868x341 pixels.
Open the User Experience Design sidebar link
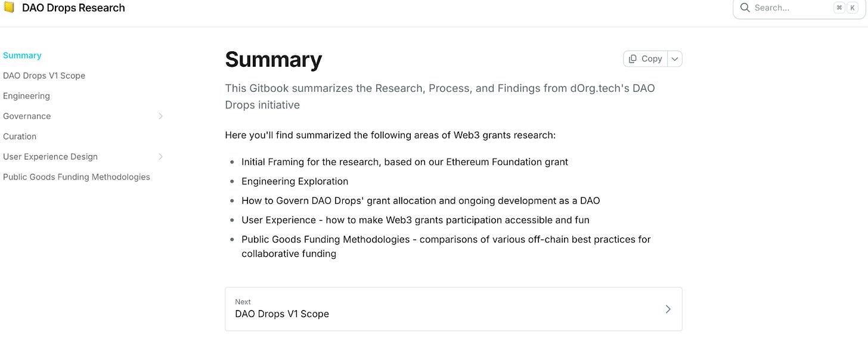point(50,157)
